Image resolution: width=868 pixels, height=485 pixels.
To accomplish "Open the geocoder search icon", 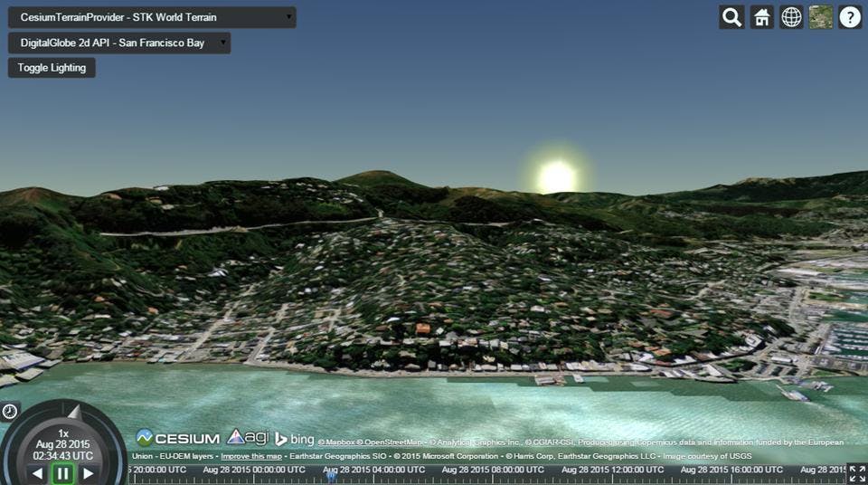I will (x=731, y=17).
